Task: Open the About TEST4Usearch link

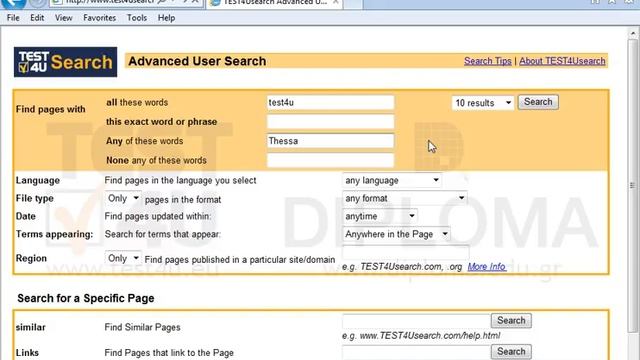Action: [562, 61]
